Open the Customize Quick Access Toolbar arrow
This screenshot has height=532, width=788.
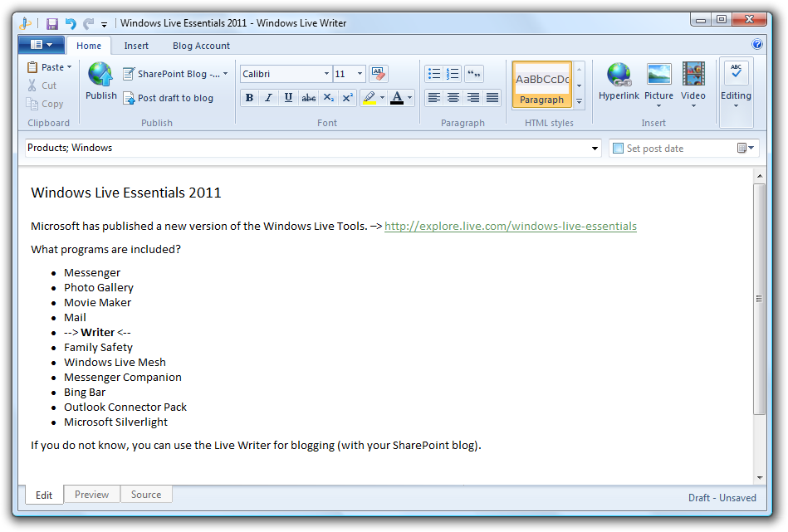[104, 24]
